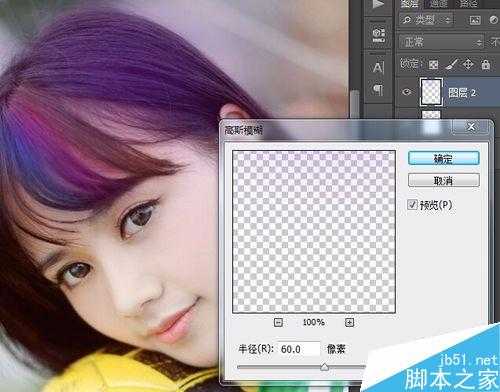Open the Paragraph panel (¶ icon)

coord(378,89)
